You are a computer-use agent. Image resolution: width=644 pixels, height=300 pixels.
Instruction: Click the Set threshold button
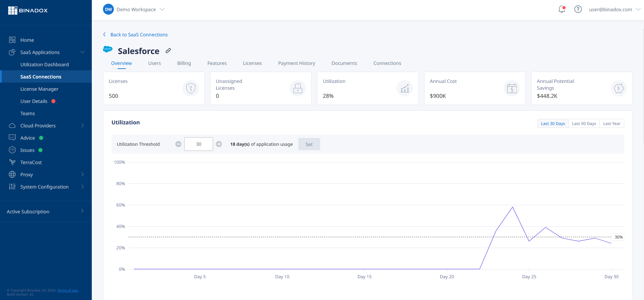tap(309, 144)
